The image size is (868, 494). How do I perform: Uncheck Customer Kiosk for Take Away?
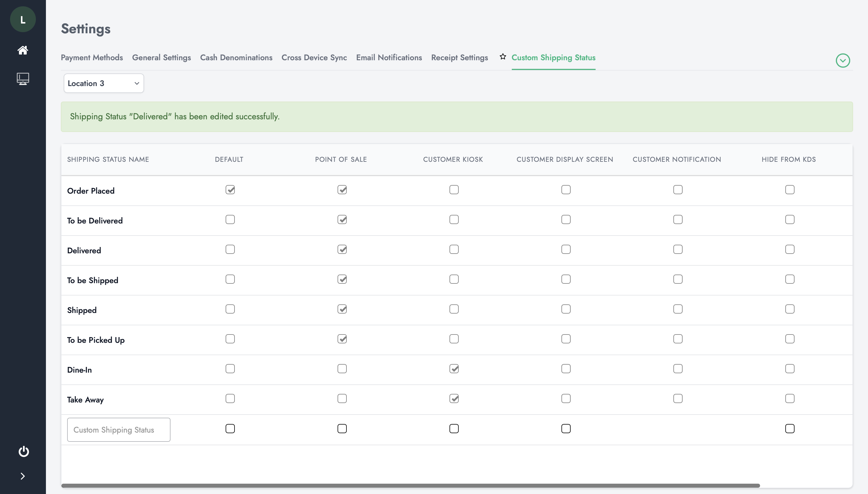point(454,399)
